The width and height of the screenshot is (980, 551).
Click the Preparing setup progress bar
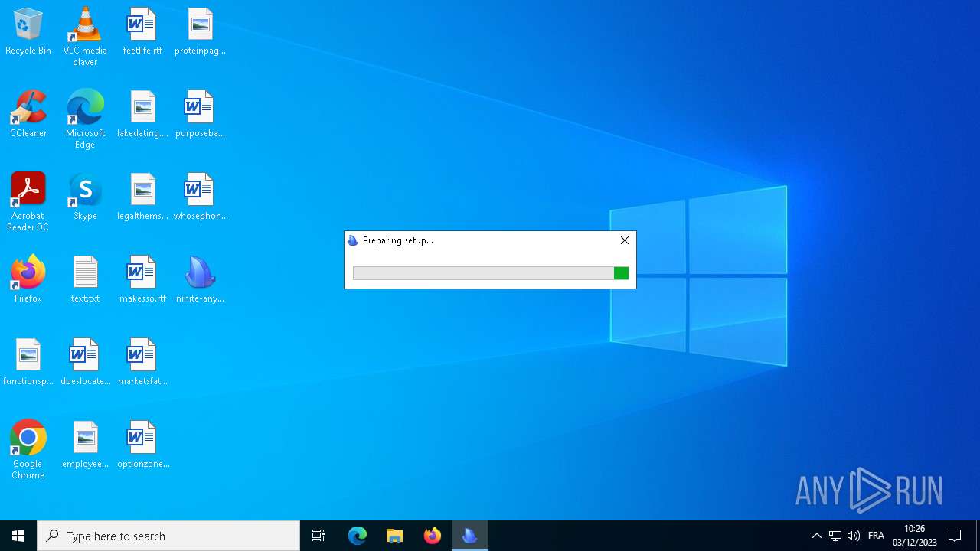click(x=491, y=273)
